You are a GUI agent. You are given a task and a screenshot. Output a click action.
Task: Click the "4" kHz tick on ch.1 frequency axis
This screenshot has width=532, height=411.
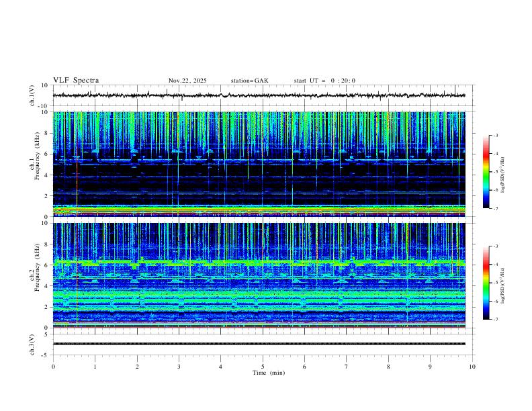(47, 175)
